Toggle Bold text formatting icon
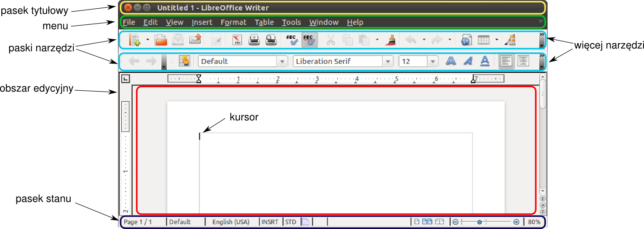 tap(451, 62)
